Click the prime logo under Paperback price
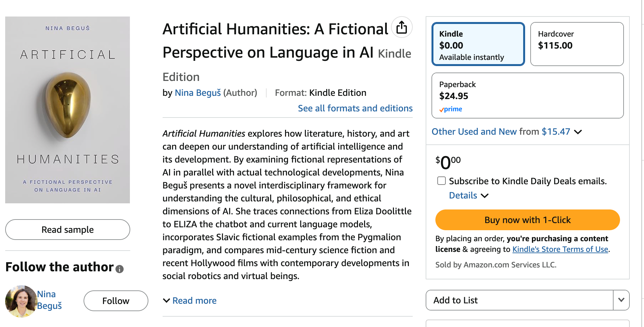The width and height of the screenshot is (644, 327). click(451, 109)
